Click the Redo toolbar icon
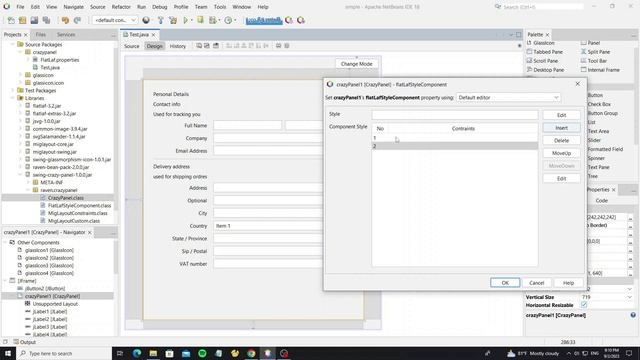 click(77, 20)
